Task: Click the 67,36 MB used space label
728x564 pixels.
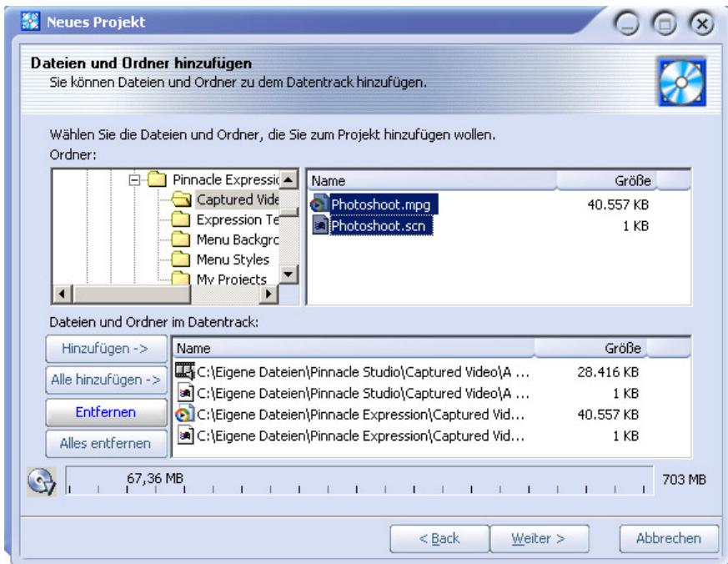Action: pyautogui.click(x=155, y=478)
